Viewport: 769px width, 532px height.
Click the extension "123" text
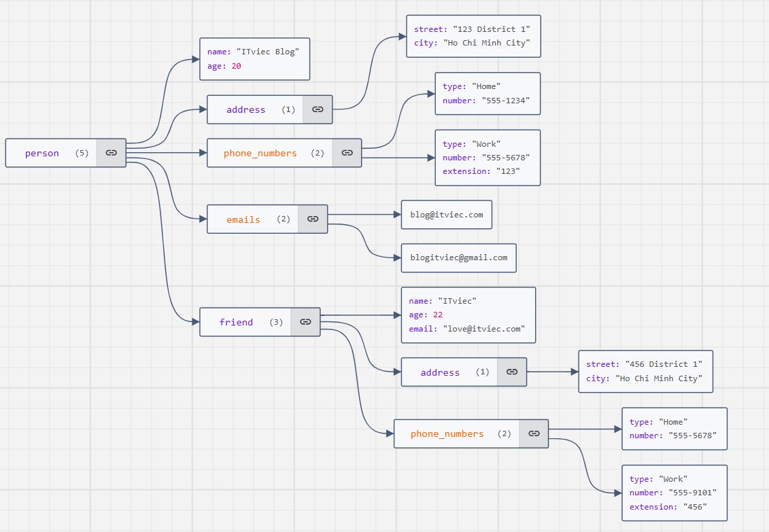click(481, 171)
